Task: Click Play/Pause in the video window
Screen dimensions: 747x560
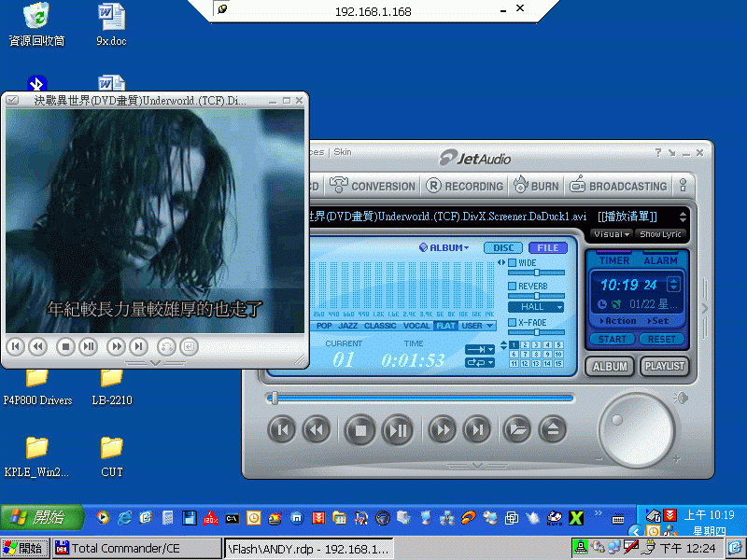Action: (x=89, y=346)
